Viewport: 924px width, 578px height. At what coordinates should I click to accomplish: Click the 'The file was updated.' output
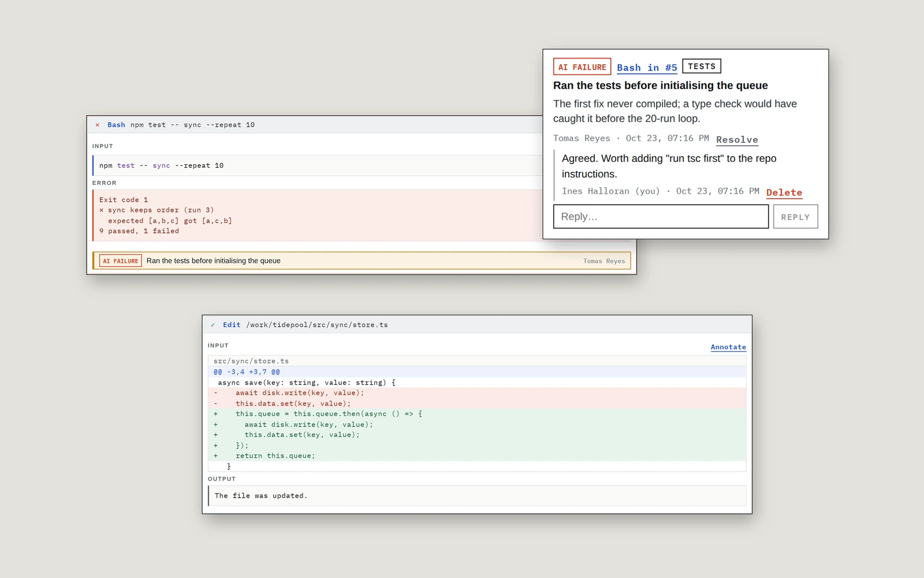(261, 496)
